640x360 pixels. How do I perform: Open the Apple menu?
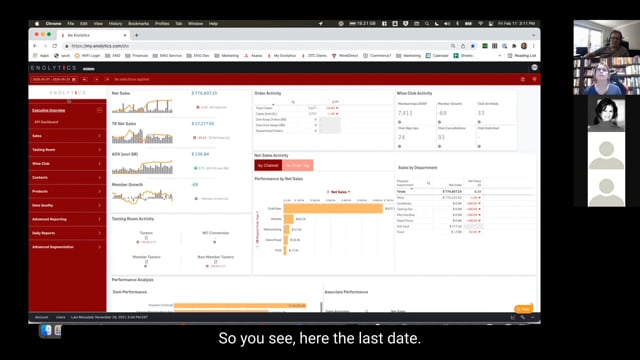37,24
